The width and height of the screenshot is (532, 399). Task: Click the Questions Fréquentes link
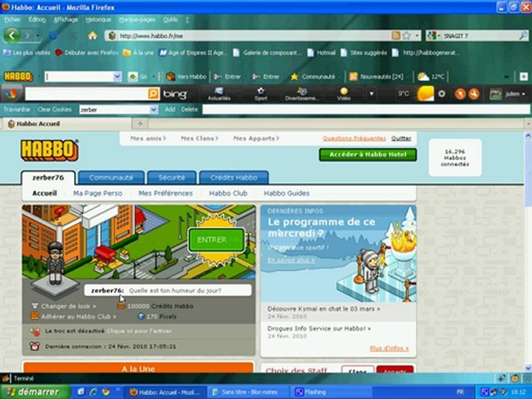coord(354,139)
